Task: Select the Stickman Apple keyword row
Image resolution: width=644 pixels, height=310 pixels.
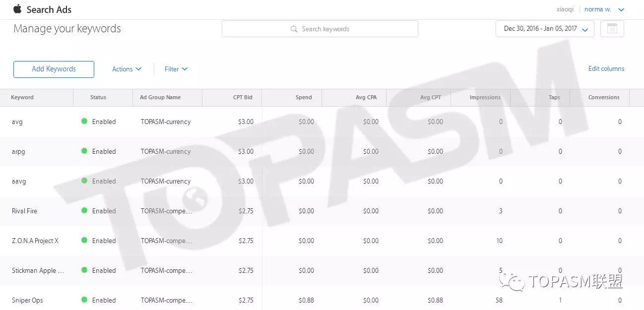Action: (38, 270)
